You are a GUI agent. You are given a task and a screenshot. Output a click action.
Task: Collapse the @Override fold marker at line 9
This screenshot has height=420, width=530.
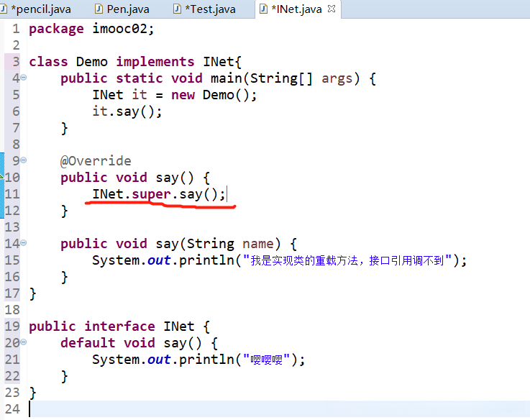pyautogui.click(x=23, y=160)
